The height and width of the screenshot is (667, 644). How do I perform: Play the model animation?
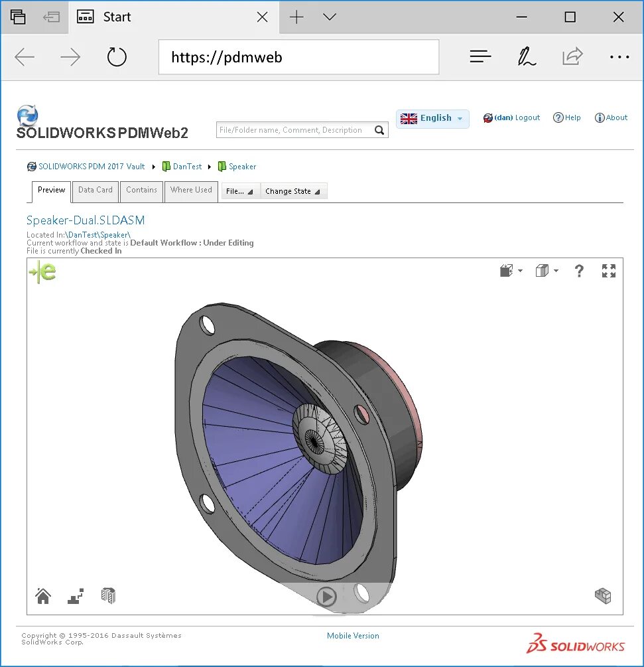326,597
